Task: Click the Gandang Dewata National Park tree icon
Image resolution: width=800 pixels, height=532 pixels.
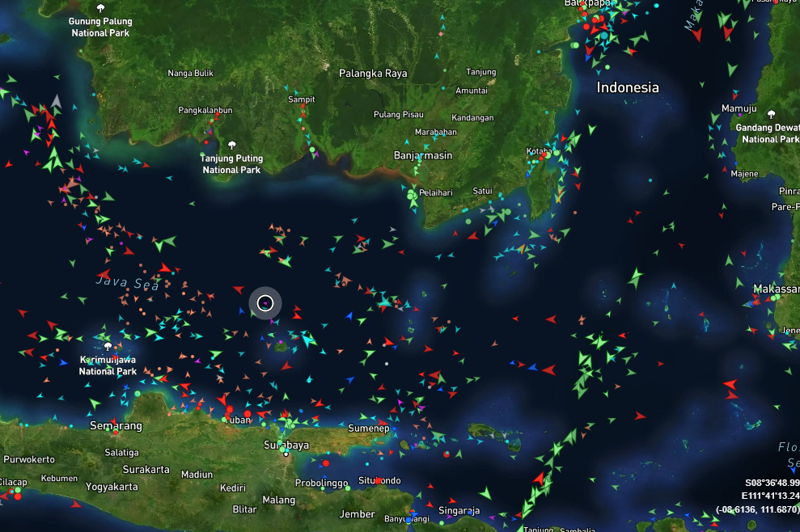Action: click(770, 114)
